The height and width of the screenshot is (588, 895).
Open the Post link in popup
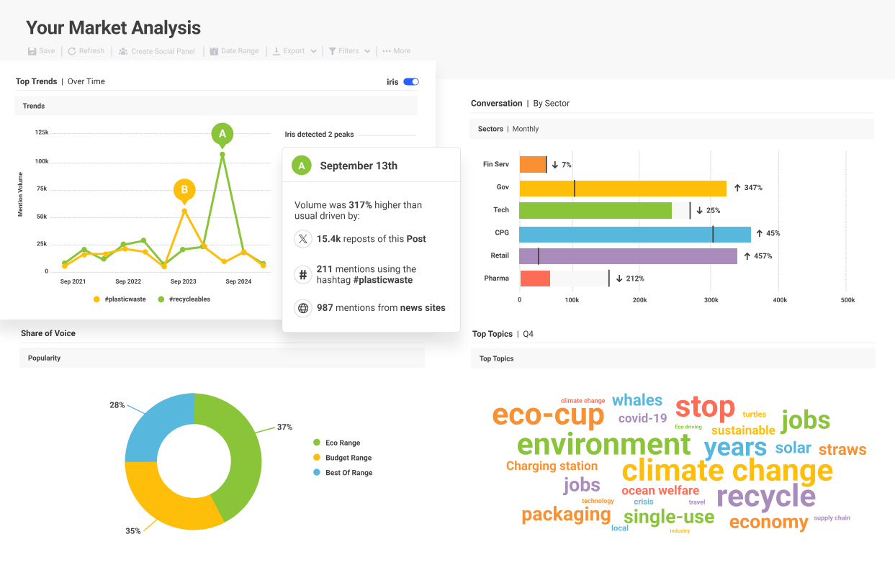click(x=415, y=239)
